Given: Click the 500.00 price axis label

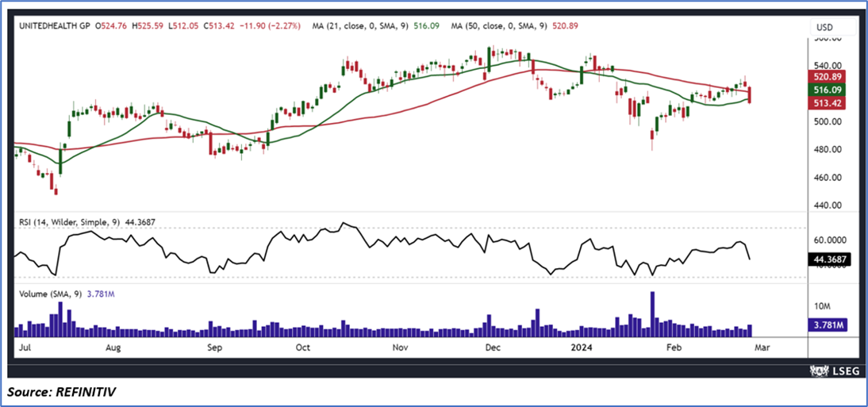Looking at the screenshot, I should point(827,122).
